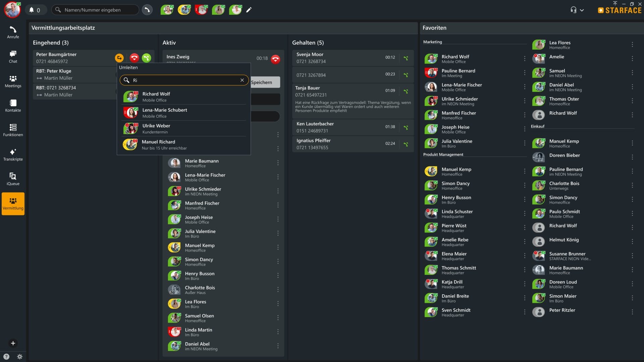Open Transkripte in the sidebar
644x362 pixels.
[x=13, y=155]
